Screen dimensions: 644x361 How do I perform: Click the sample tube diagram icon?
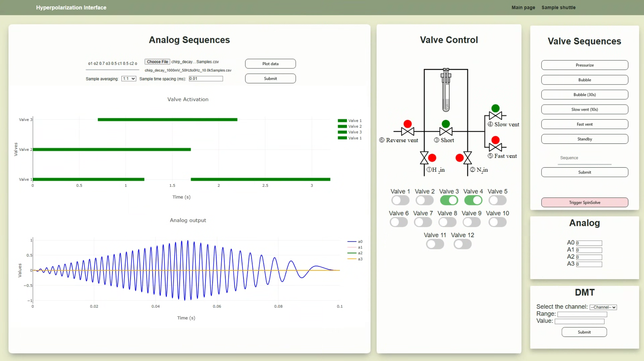[446, 90]
